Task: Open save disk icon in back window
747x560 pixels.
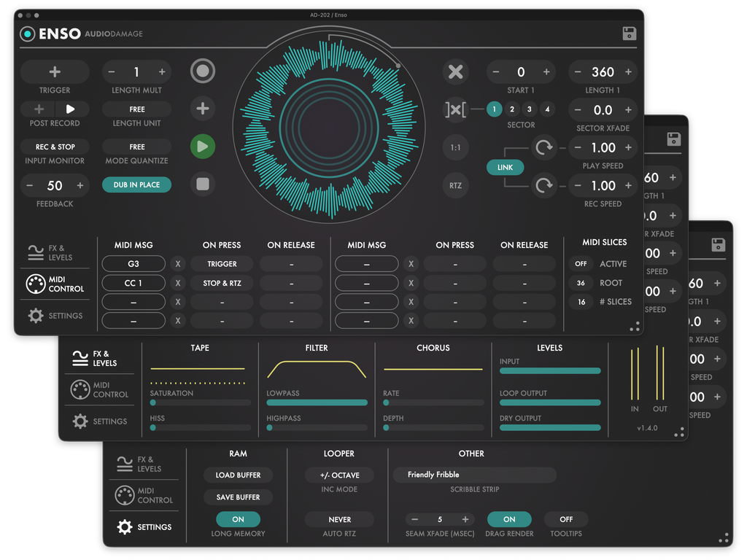Action: pos(718,245)
